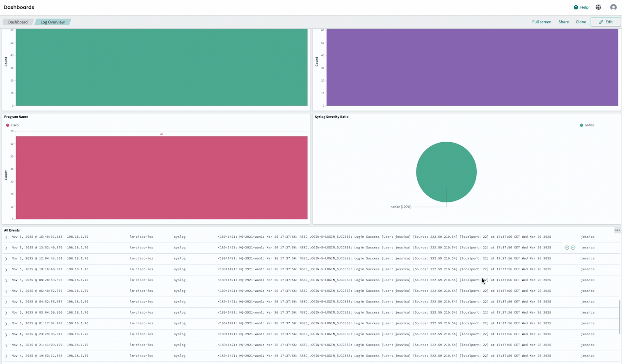Image resolution: width=622 pixels, height=364 pixels.
Task: Clone the dashboard
Action: pos(581,22)
